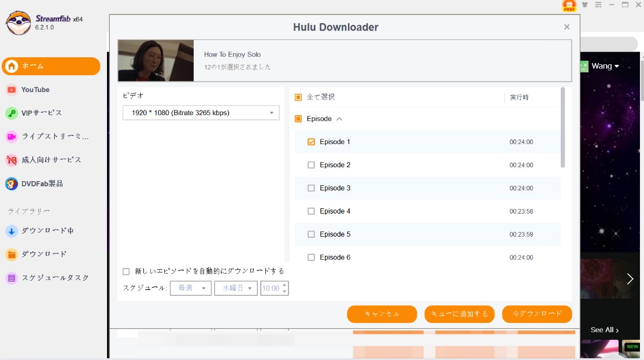This screenshot has height=360, width=644.
Task: Click the DVDFab products icon
Action: pos(12,183)
